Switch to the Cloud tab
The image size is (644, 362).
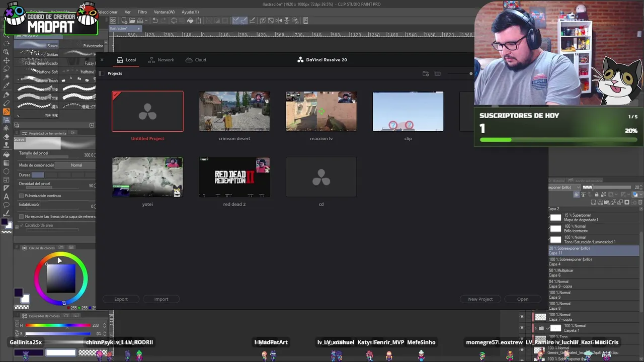click(x=196, y=60)
